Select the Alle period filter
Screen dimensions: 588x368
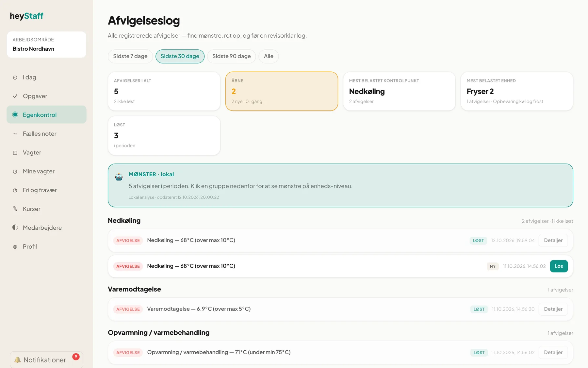[269, 56]
